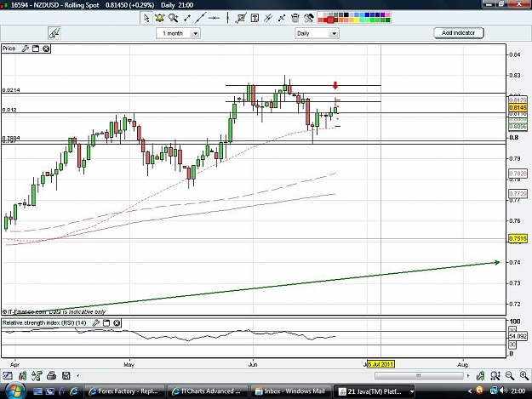Viewport: 532px width, 399px height.
Task: Click the third bottom-left arrows icon
Action: click(x=37, y=376)
